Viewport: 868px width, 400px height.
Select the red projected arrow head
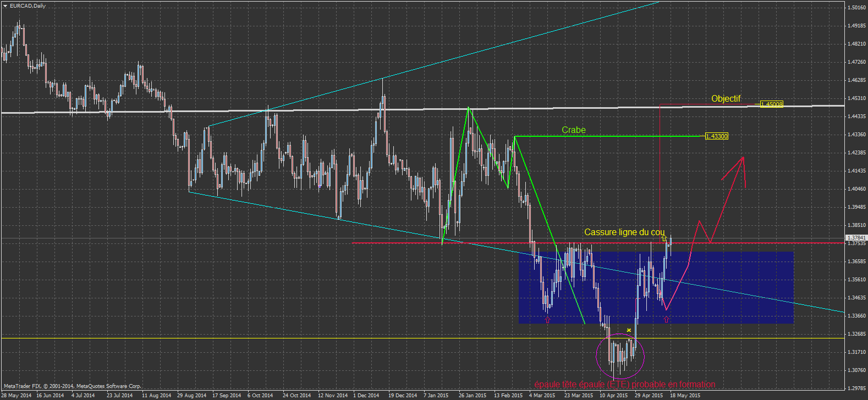click(x=743, y=158)
